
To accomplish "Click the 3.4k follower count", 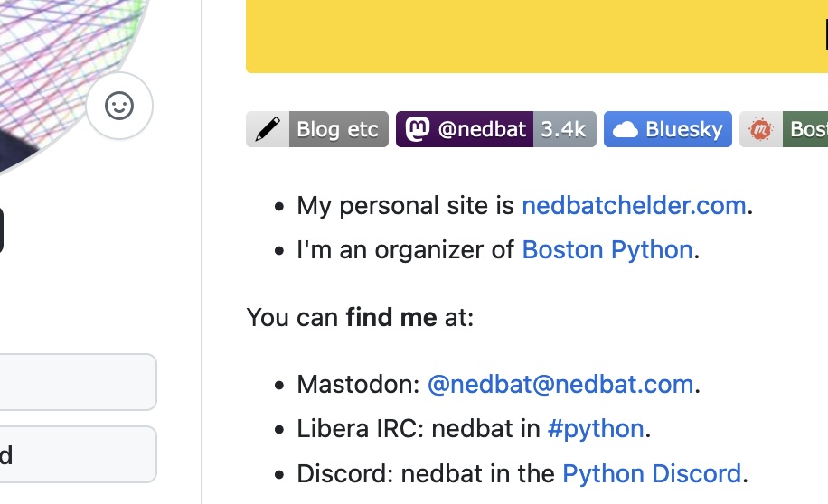I will coord(564,129).
